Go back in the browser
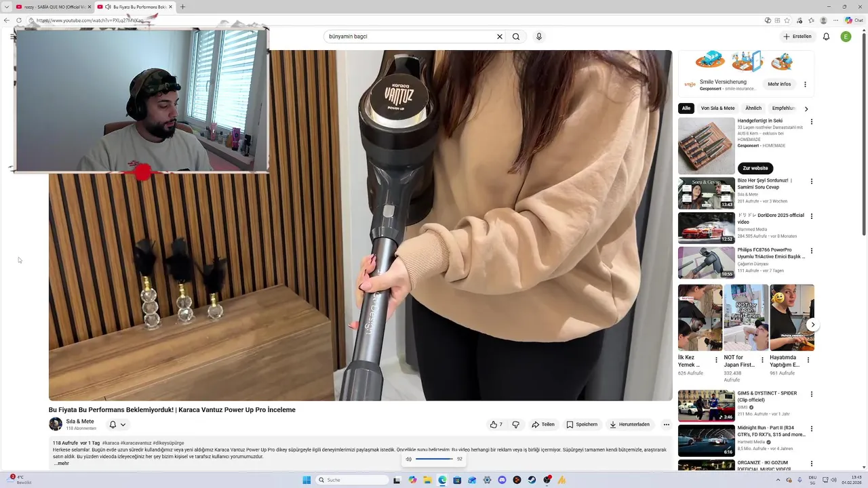This screenshot has width=868, height=488. point(7,20)
